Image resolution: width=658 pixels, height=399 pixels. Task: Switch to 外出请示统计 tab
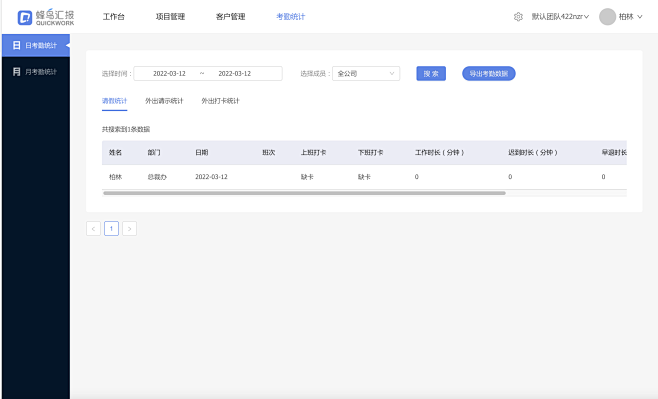pyautogui.click(x=164, y=101)
